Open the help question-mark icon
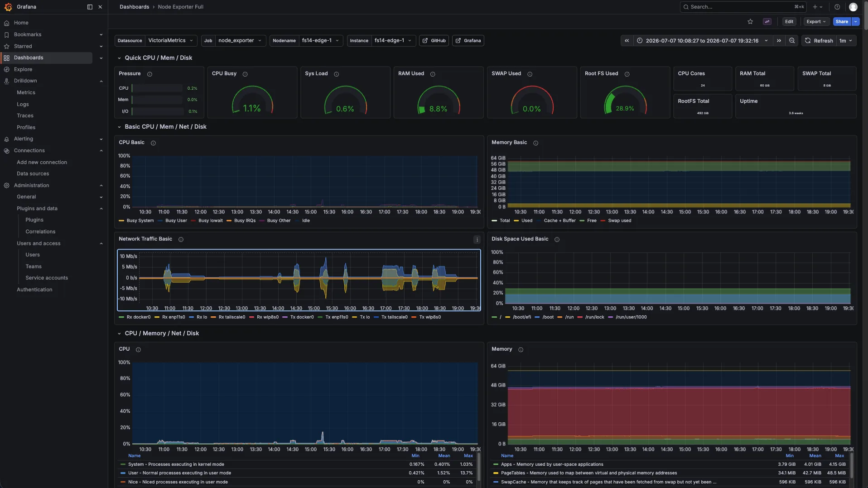The height and width of the screenshot is (488, 868). [x=837, y=7]
